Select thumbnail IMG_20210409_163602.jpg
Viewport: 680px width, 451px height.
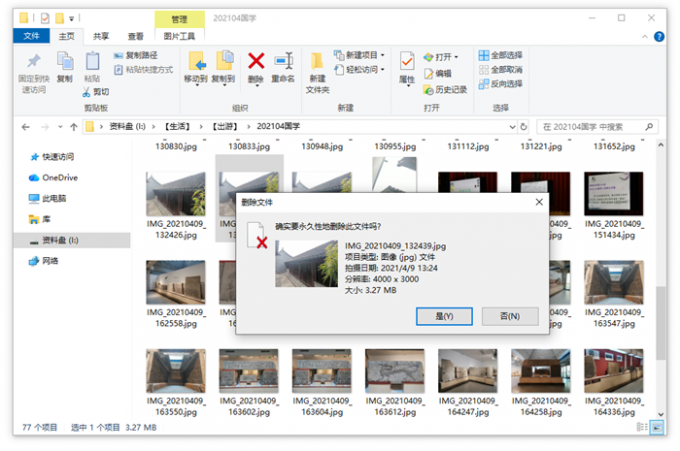[248, 371]
